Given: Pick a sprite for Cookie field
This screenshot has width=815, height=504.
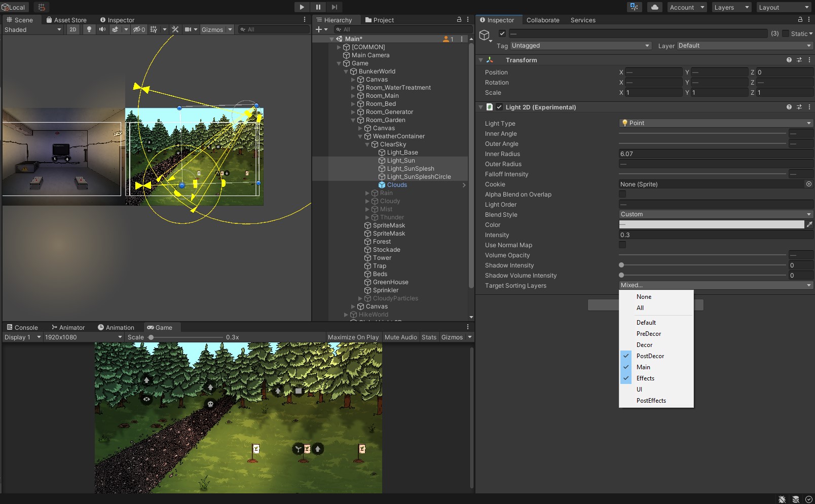Looking at the screenshot, I should (809, 184).
